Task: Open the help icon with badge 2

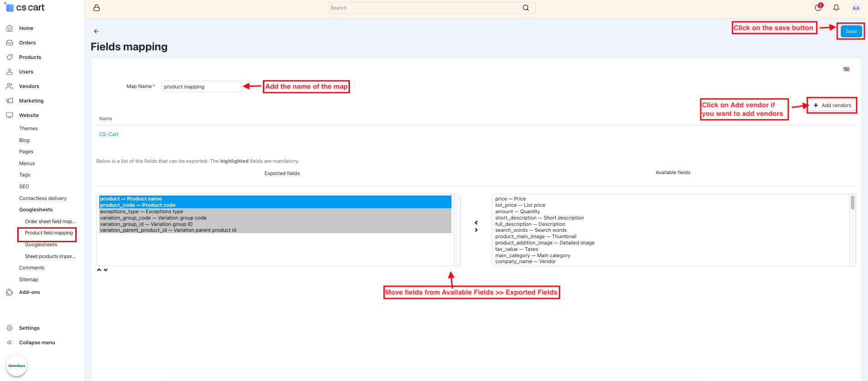Action: point(818,7)
